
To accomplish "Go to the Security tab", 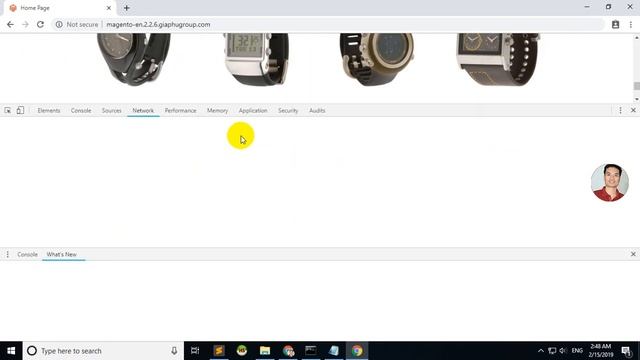I will pyautogui.click(x=288, y=111).
